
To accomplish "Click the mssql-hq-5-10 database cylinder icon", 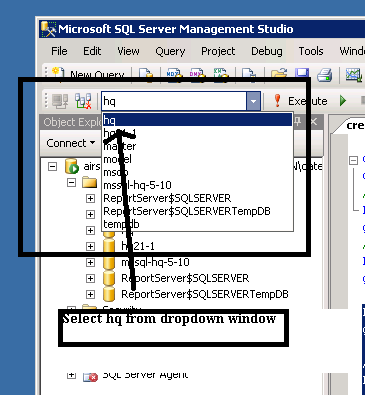I will tap(109, 262).
